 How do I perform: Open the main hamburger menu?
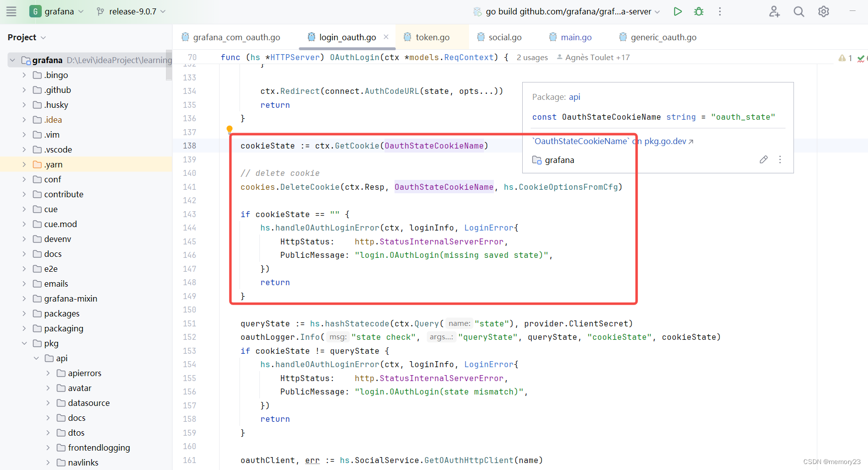[x=11, y=11]
